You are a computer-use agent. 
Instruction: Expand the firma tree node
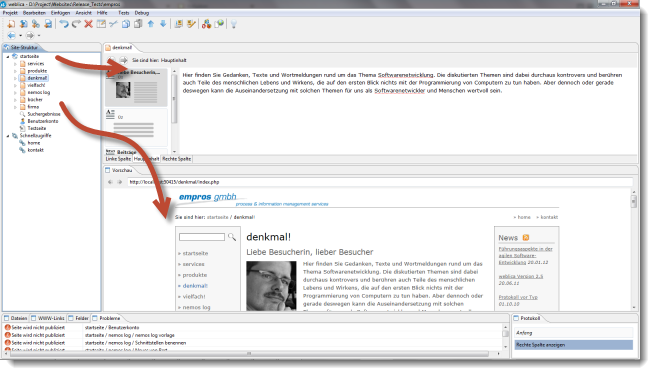tap(15, 107)
